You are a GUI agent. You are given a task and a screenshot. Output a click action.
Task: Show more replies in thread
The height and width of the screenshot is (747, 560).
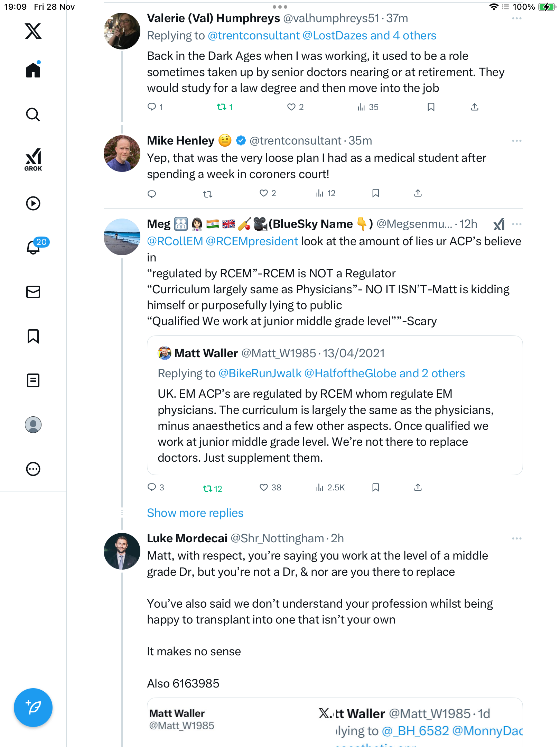click(195, 513)
